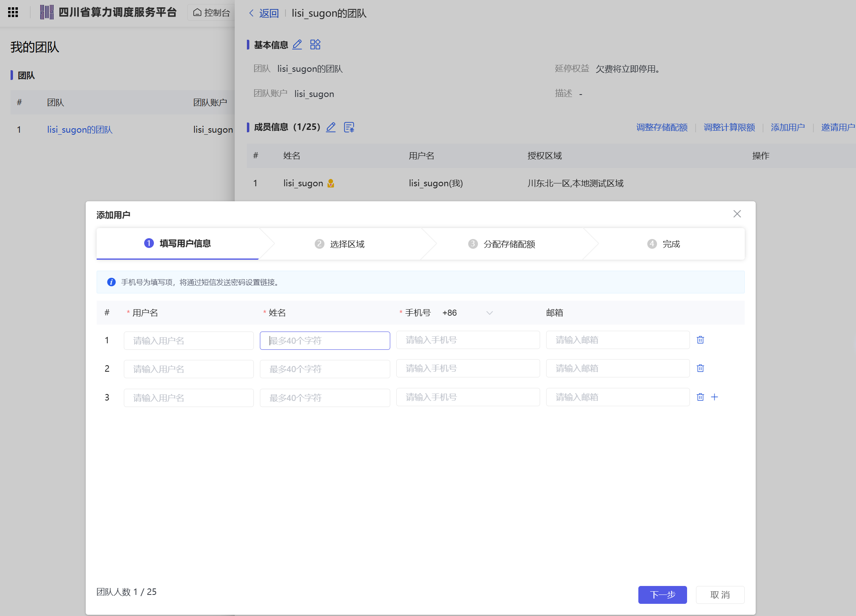Click 川东北一区,本地测试区域 cell
856x616 pixels.
(x=575, y=183)
